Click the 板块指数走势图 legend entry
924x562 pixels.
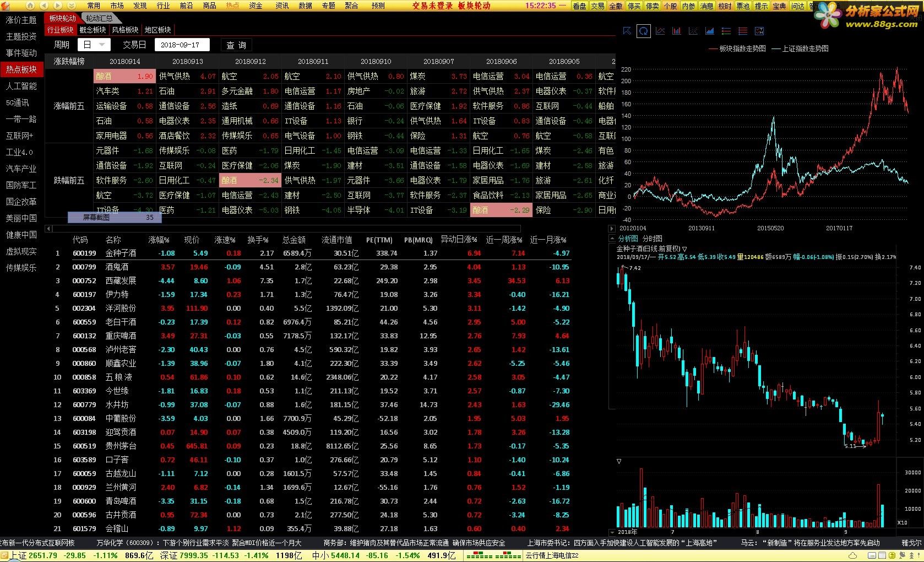pyautogui.click(x=737, y=48)
